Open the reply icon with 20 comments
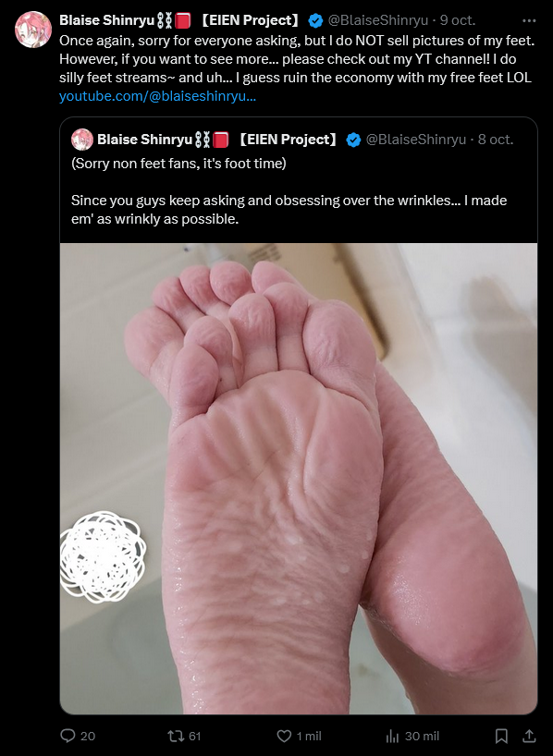Viewport: 553px width, 756px height. (x=68, y=736)
